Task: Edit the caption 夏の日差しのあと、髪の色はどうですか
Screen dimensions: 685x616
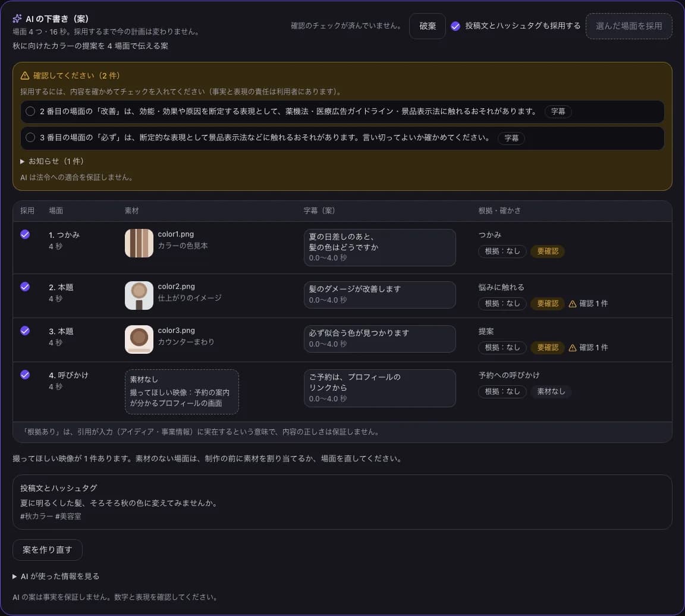Action: [379, 247]
